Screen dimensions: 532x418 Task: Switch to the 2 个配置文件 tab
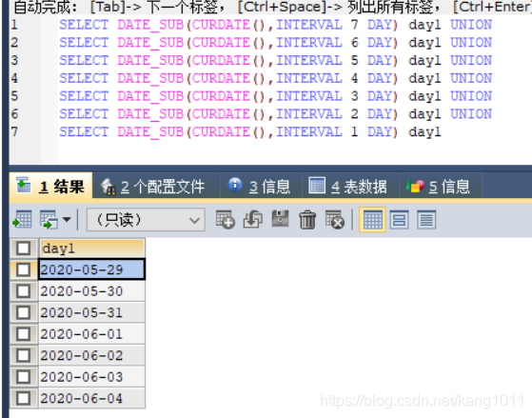coord(156,187)
